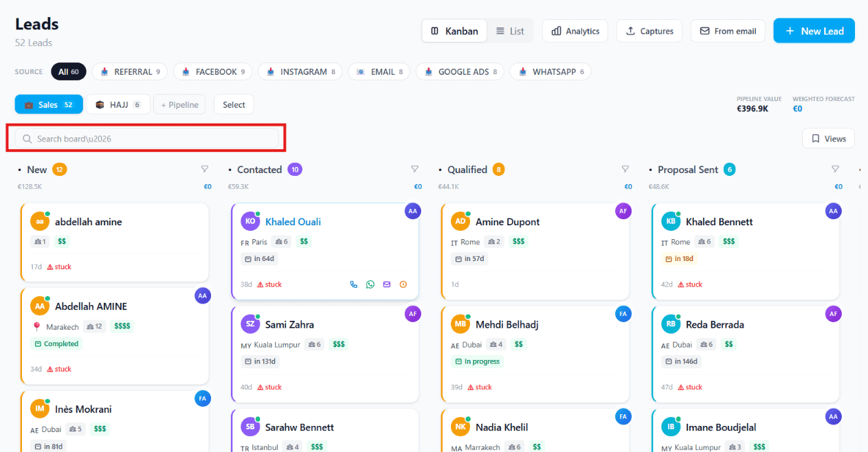Filter leads by REFERRAL source
The image size is (868, 452).
click(131, 71)
